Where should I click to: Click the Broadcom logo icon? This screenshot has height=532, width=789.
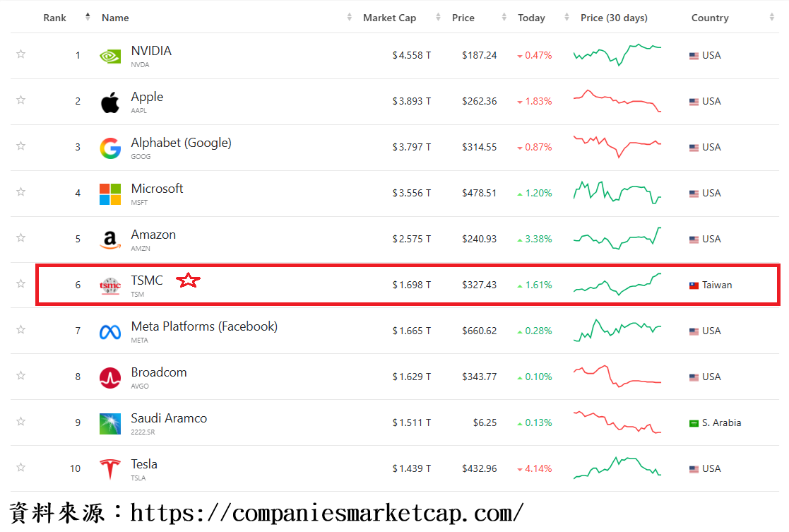[110, 377]
